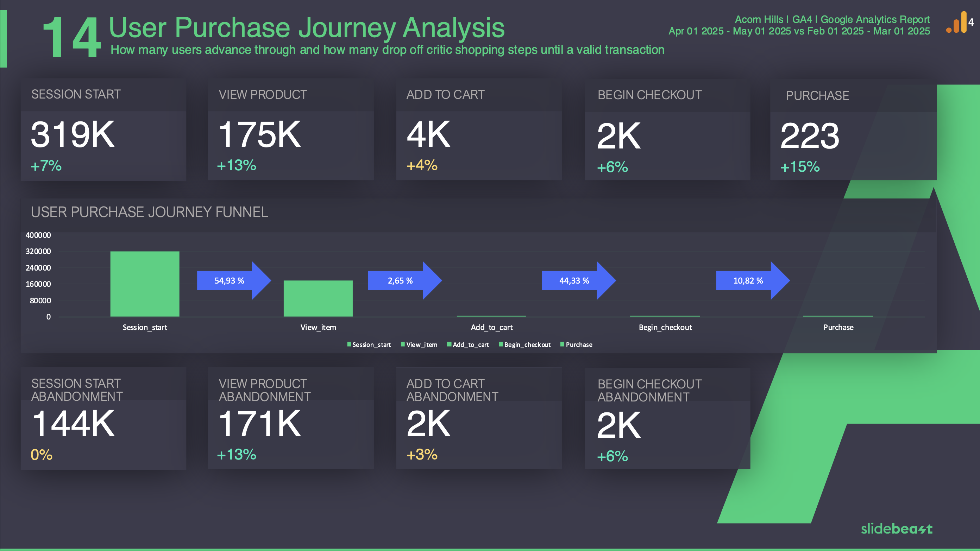Click the SESSION START ABANDONMENT heading

tap(77, 390)
